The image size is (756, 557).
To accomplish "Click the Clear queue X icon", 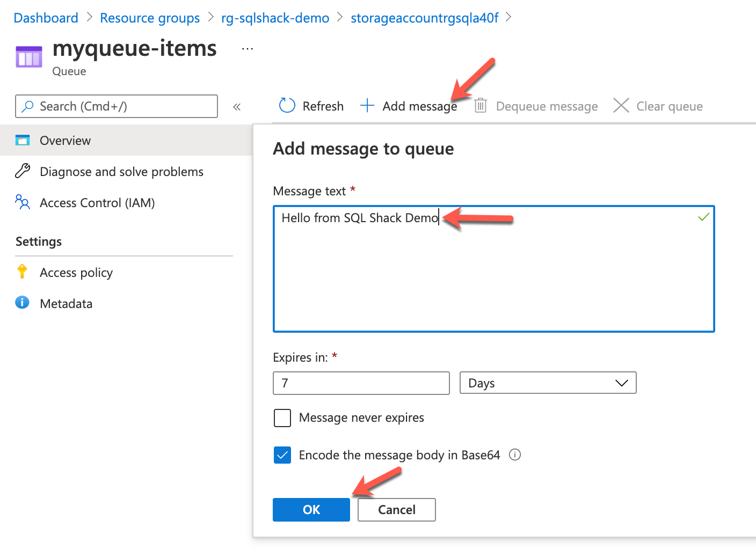I will [x=621, y=106].
